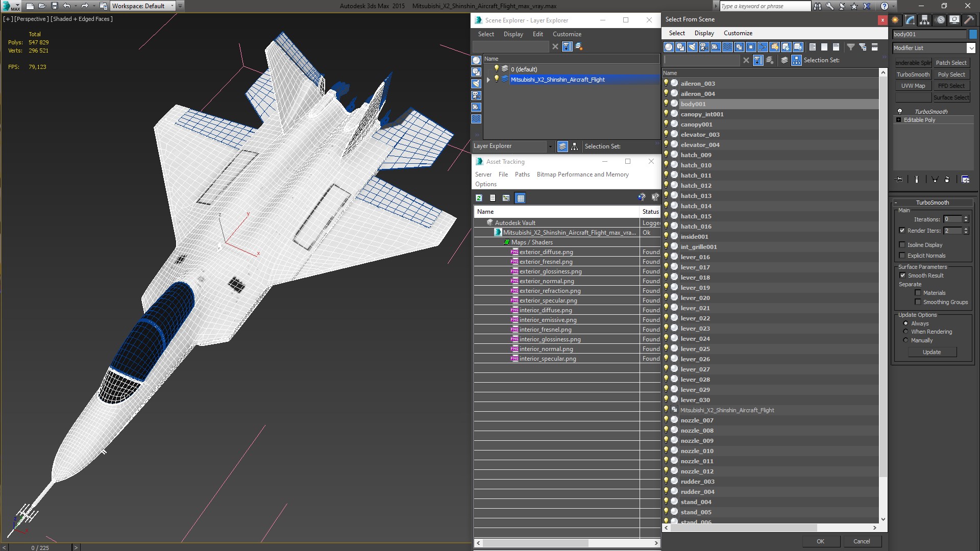This screenshot has width=980, height=551.
Task: Open Bitmap Performance and Memory menu
Action: click(x=582, y=174)
